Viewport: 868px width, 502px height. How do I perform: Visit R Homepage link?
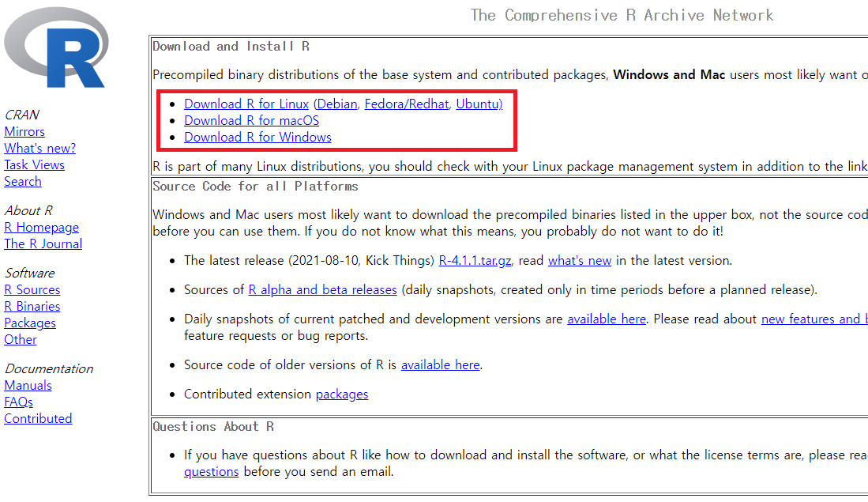click(42, 228)
